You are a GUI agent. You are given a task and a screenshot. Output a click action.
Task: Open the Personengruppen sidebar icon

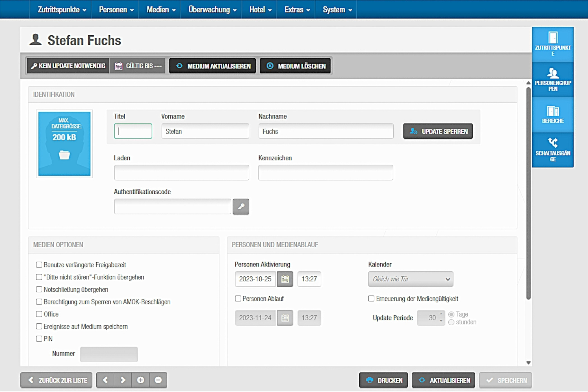552,80
